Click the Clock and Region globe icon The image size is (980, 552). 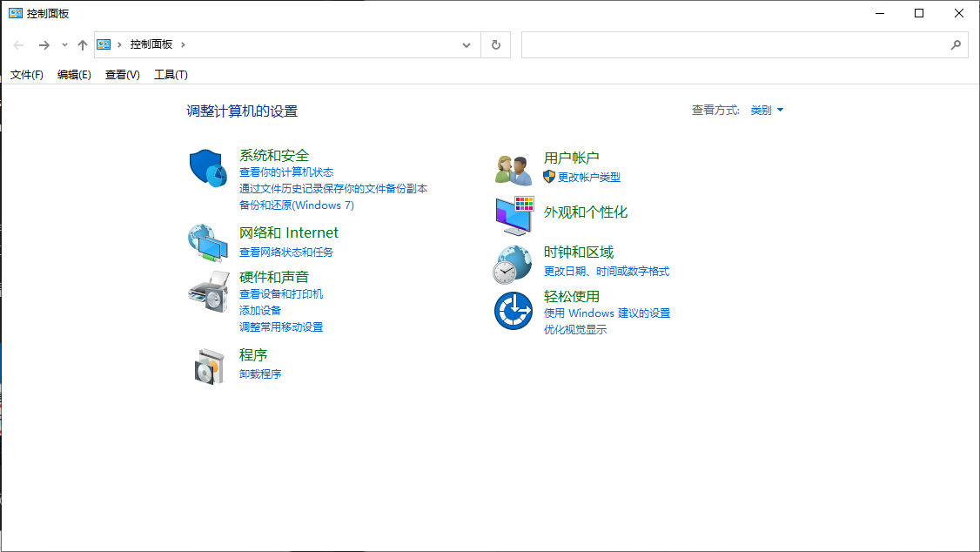pyautogui.click(x=513, y=264)
